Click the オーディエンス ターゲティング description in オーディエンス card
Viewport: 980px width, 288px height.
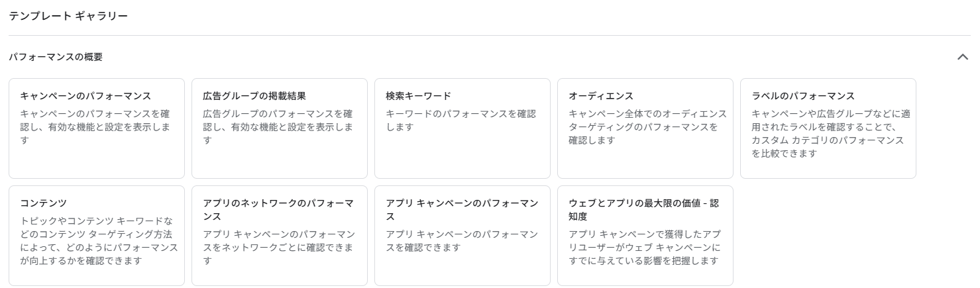point(647,127)
